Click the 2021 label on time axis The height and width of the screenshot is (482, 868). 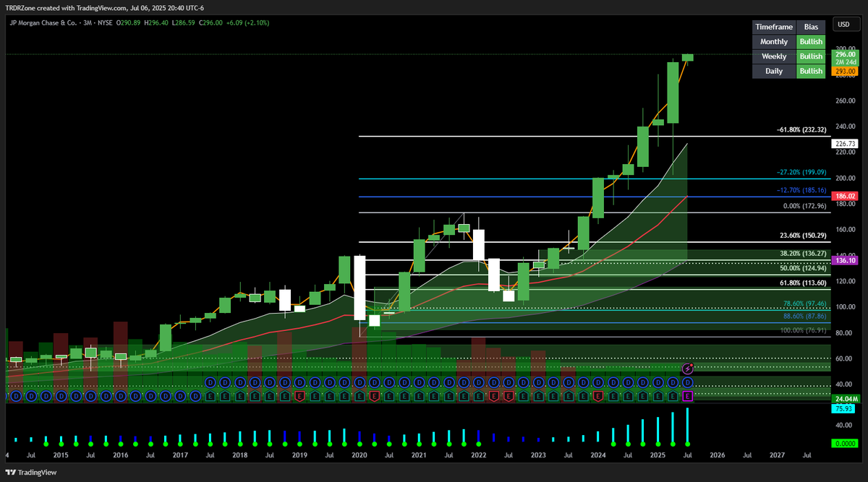pos(419,456)
